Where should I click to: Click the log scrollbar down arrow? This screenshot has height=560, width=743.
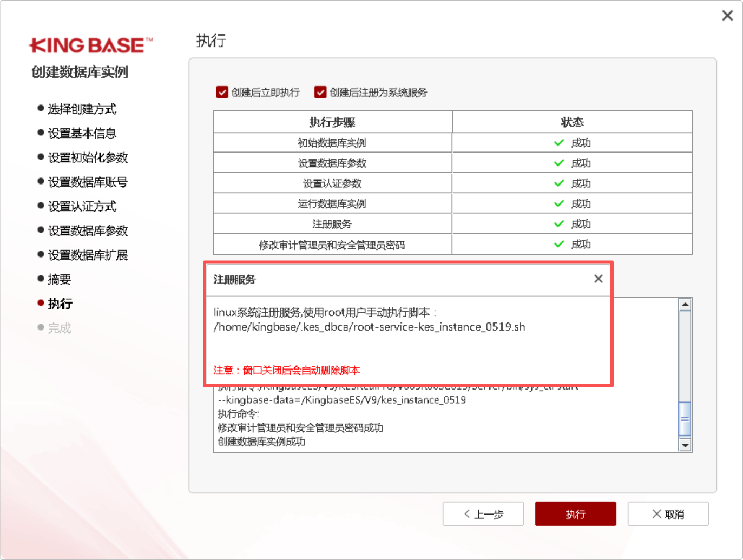click(685, 445)
